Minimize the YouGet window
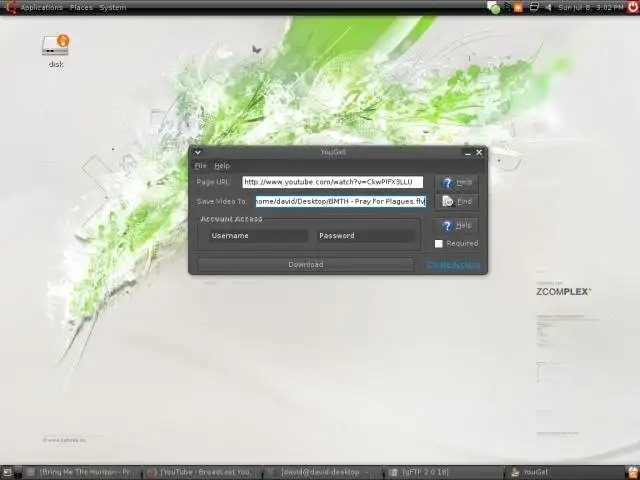Image resolution: width=640 pixels, height=480 pixels. 468,153
